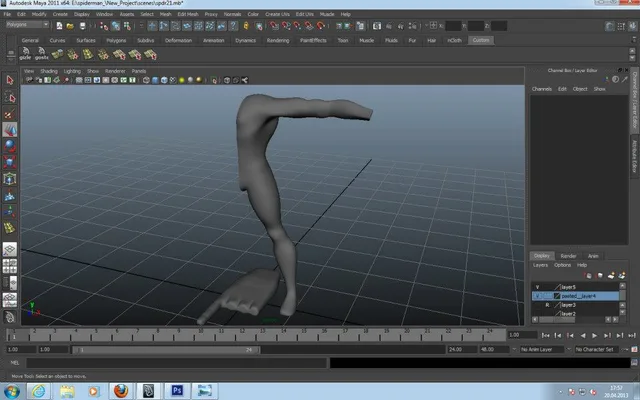Select the arrow Select tool in toolbox
The width and height of the screenshot is (640, 400).
[10, 80]
